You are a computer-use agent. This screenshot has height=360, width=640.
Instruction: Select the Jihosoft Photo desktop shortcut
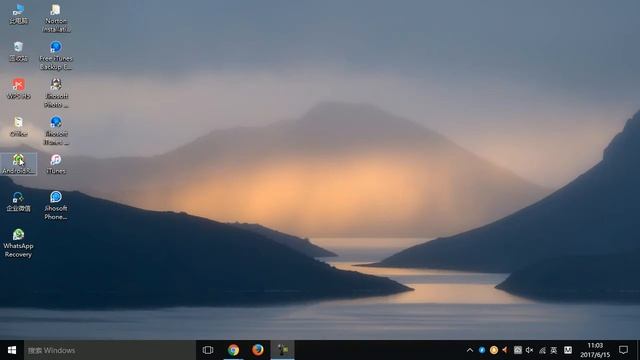coord(56,93)
